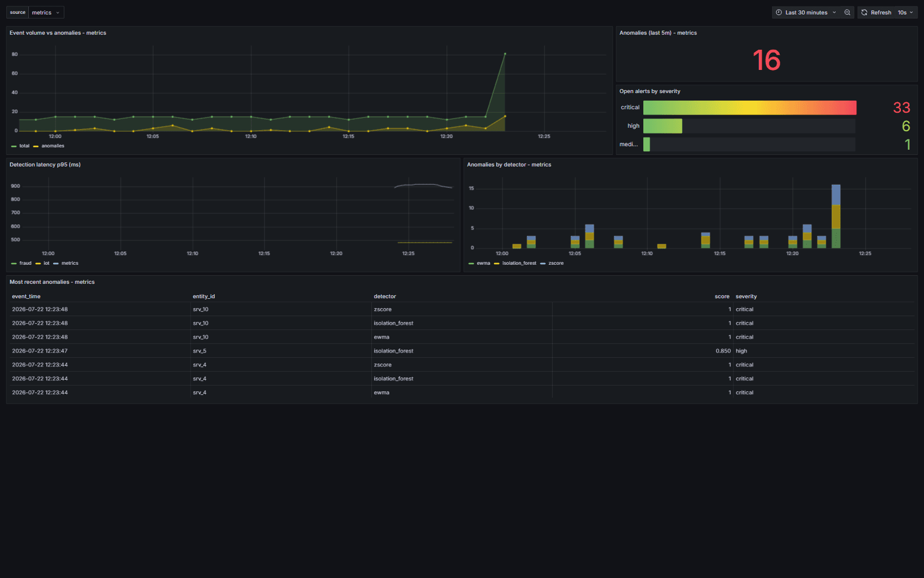Click the zoom out time range icon

tap(847, 12)
